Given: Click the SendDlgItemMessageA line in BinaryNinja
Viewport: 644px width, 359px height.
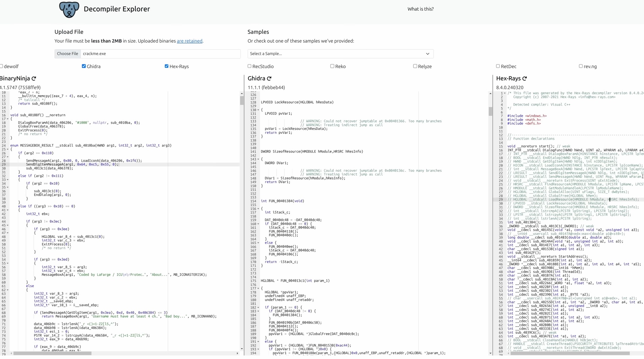Looking at the screenshot, I should coord(72,164).
